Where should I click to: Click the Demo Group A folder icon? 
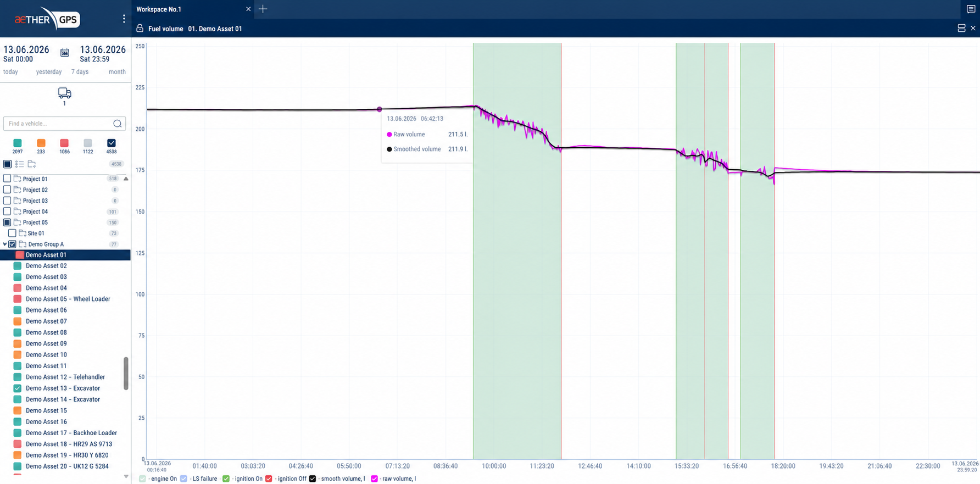23,244
